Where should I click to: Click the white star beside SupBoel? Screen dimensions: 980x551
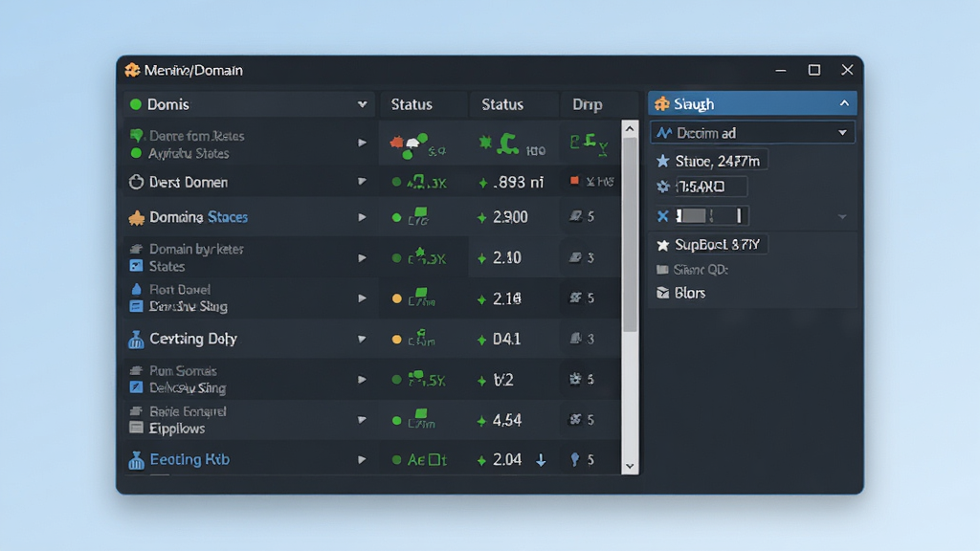coord(662,245)
